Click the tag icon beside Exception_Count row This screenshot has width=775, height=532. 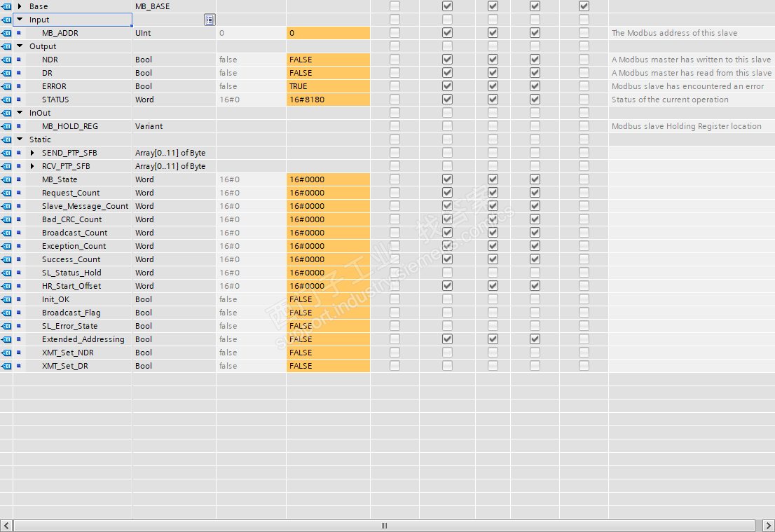coord(6,247)
